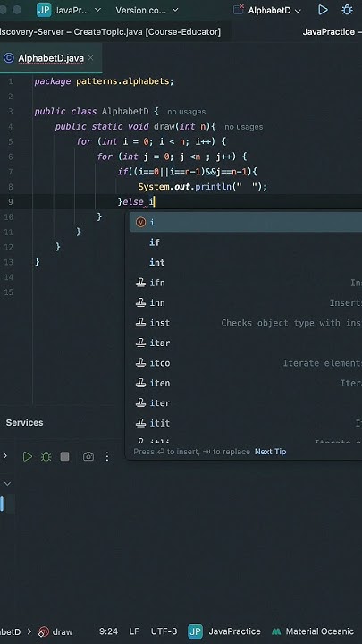This screenshot has height=644, width=362.
Task: Collapse the Services tree chevron
Action: pos(7,484)
